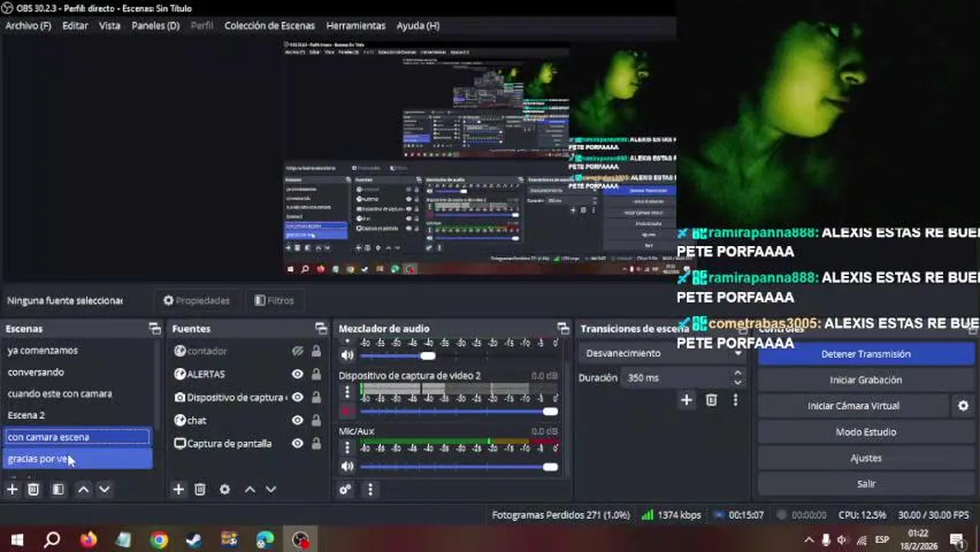Image resolution: width=980 pixels, height=552 pixels.
Task: Open the Colección de Escenas menu
Action: (x=270, y=25)
